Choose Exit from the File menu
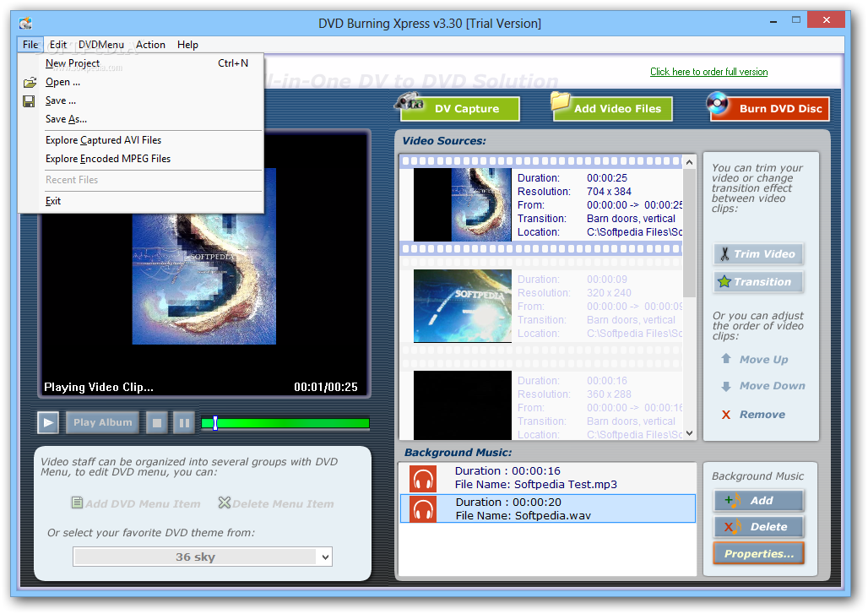The image size is (868, 614). click(x=141, y=201)
